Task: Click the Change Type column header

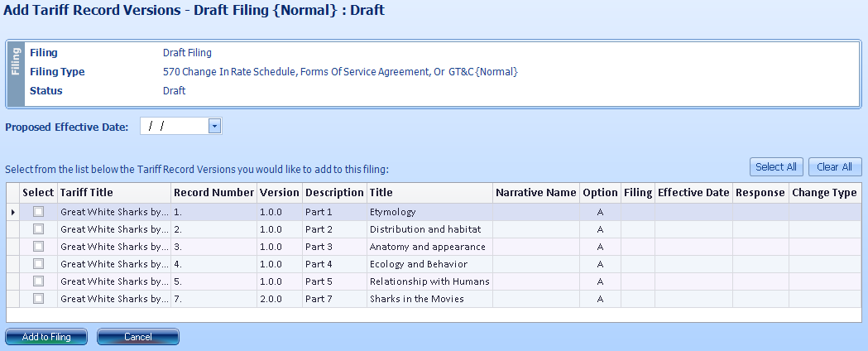Action: point(825,193)
